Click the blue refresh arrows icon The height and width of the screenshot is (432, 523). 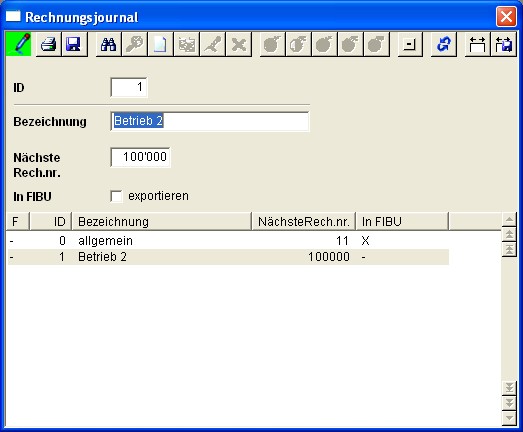[x=444, y=44]
